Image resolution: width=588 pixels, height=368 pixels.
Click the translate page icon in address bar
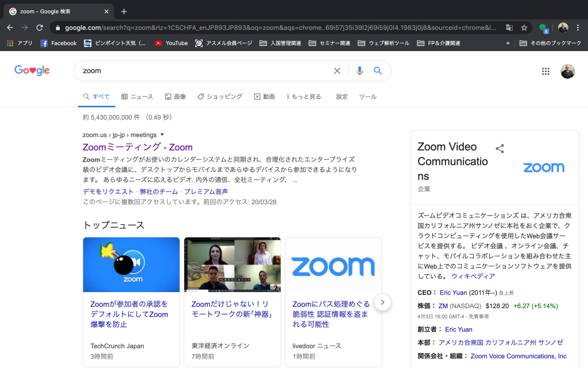point(509,28)
